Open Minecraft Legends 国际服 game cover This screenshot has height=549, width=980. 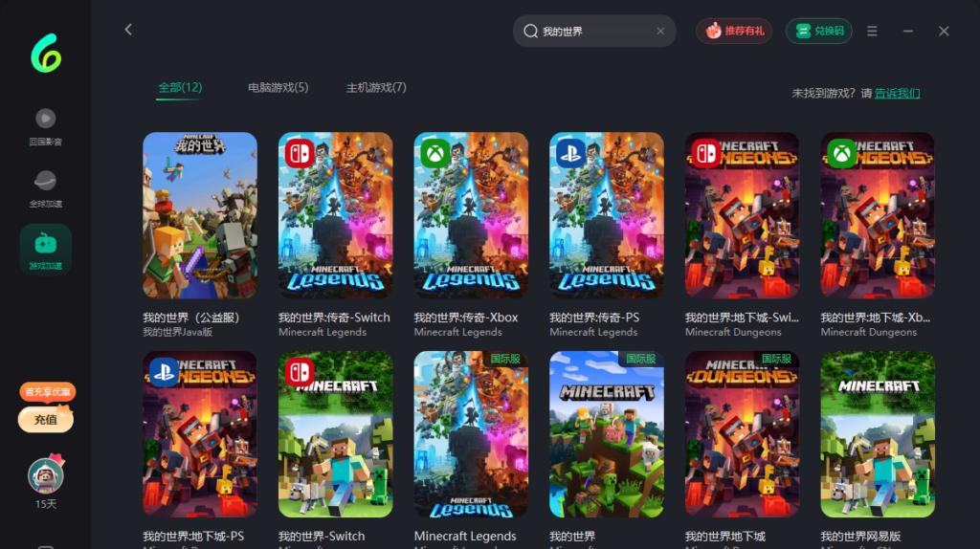(471, 434)
